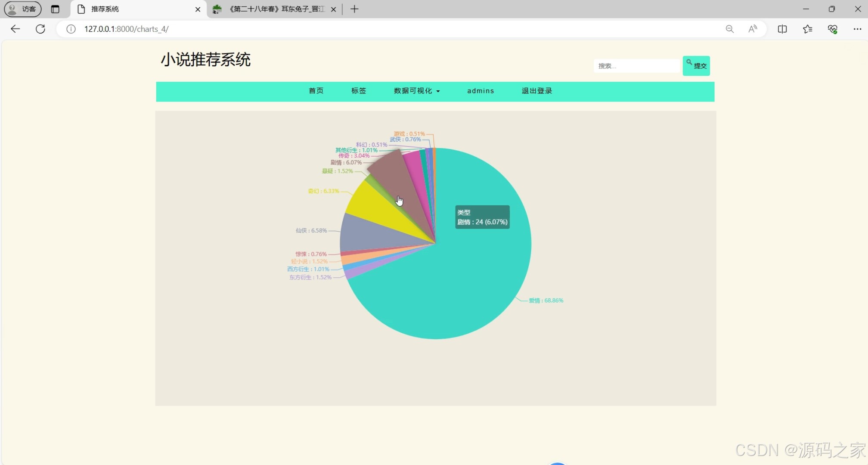This screenshot has height=465, width=868.
Task: Start Read Aloud with the A icon
Action: point(753,29)
